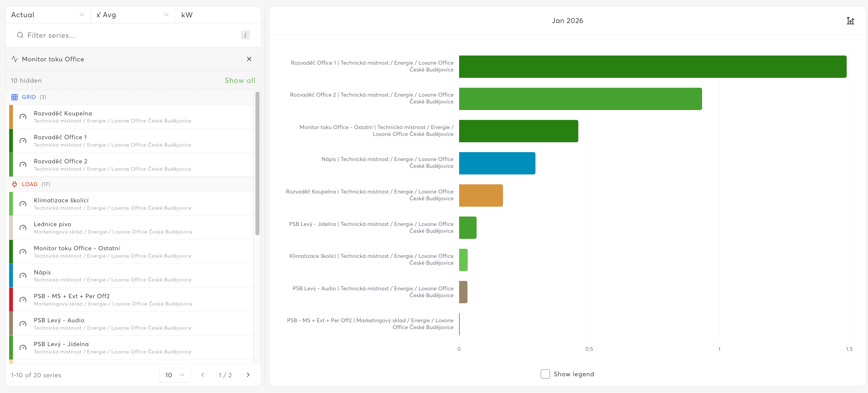Click the Klimatizace školící chart bar
Viewport: 868px width, 393px height.
463,260
